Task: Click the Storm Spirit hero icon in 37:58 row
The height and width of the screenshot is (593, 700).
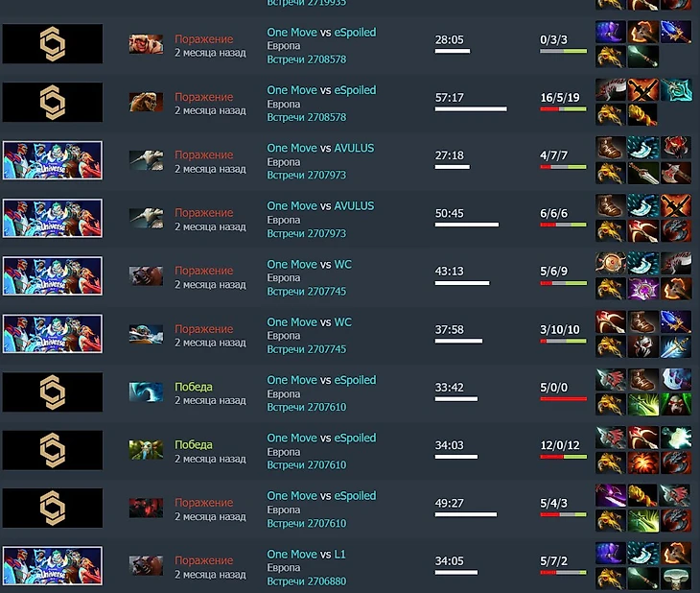Action: coord(146,334)
